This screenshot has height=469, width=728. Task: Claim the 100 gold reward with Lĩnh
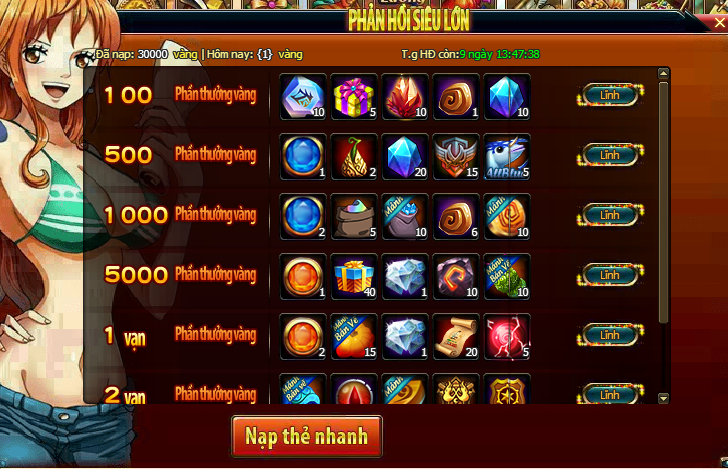click(x=610, y=95)
